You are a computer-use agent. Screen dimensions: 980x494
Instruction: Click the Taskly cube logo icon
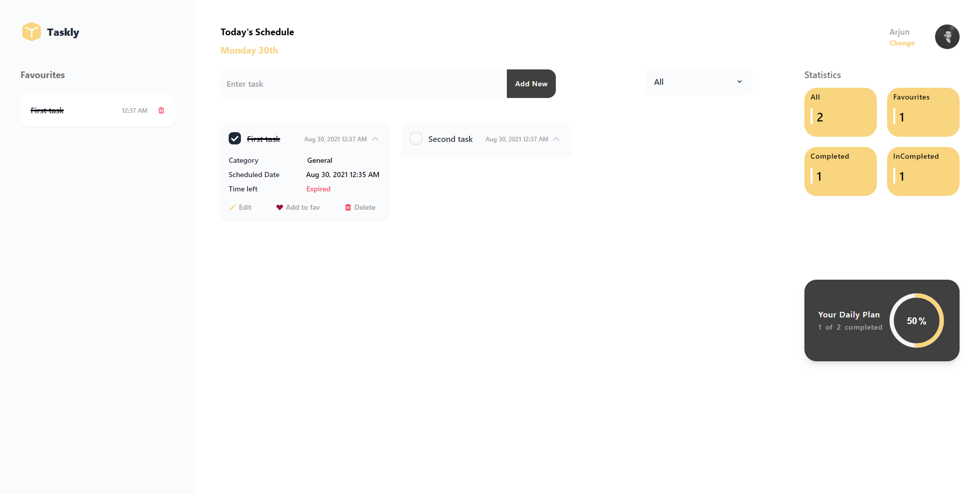pos(32,32)
